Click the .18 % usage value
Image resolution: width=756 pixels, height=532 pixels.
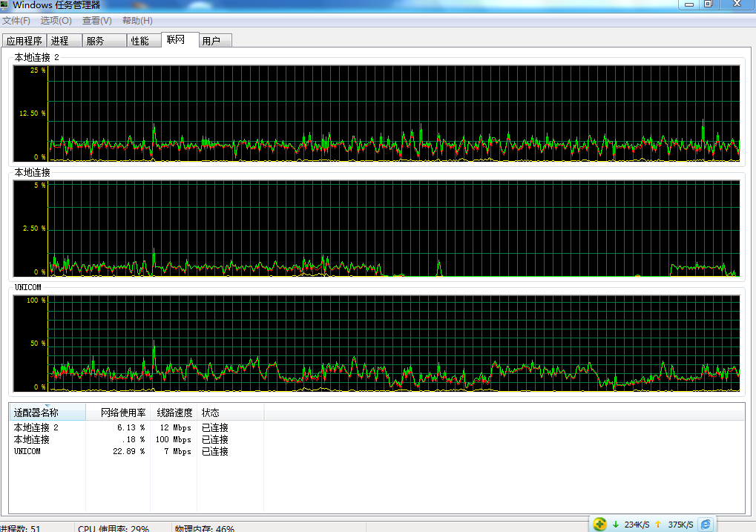pyautogui.click(x=133, y=439)
